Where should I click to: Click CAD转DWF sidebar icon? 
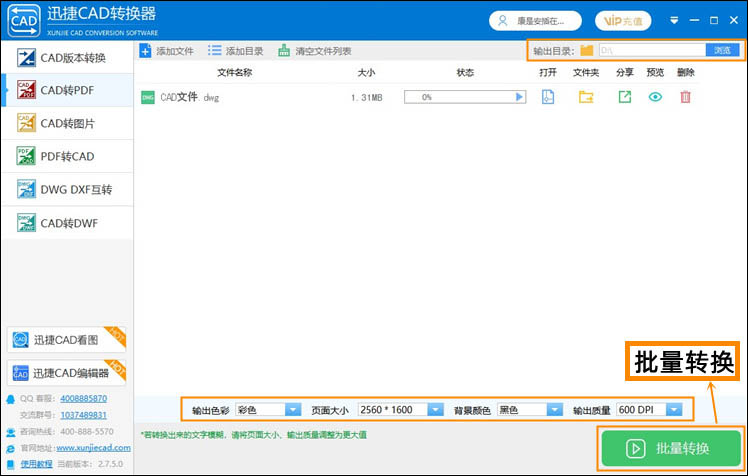point(26,223)
